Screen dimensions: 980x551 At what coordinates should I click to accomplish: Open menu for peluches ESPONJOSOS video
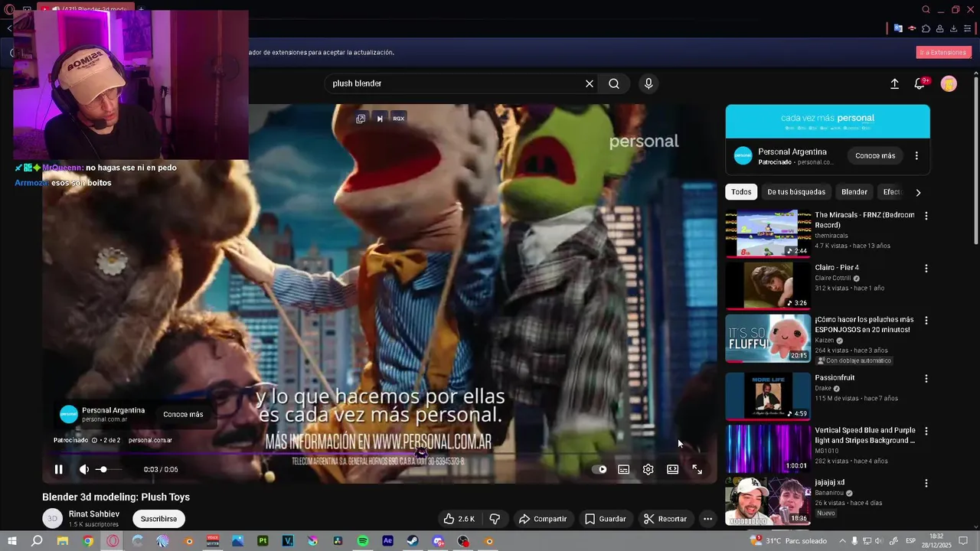(926, 321)
